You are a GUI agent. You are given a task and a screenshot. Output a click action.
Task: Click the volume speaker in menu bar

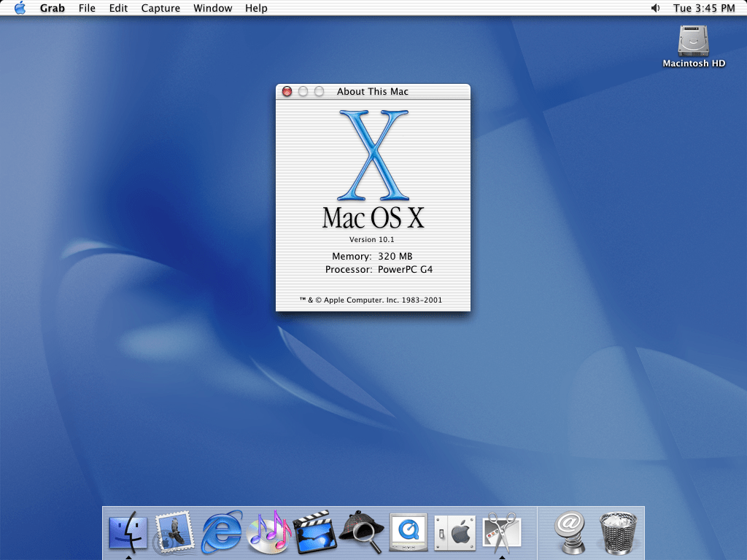[655, 8]
